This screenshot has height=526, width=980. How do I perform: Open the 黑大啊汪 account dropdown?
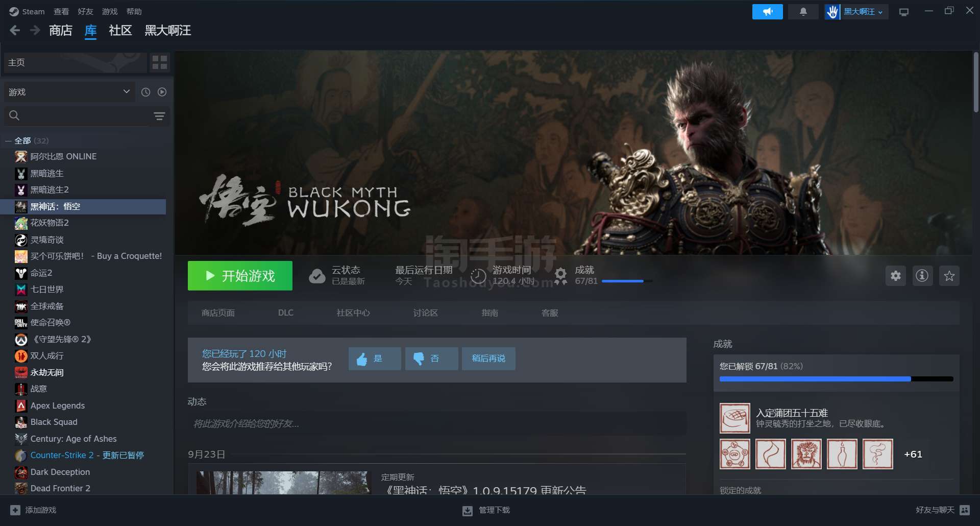(863, 12)
